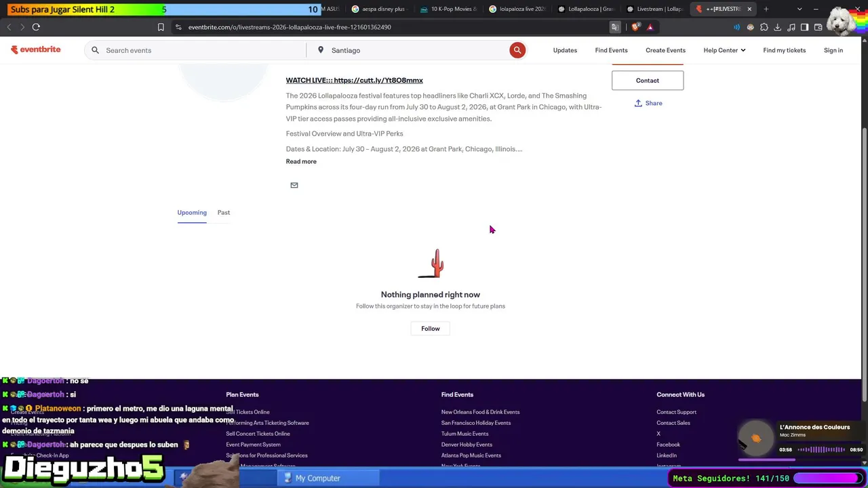
Task: Click the location pin icon
Action: 320,50
